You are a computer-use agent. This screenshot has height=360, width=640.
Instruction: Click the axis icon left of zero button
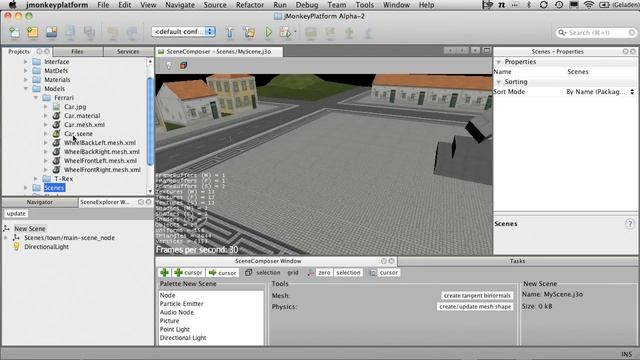click(x=311, y=272)
